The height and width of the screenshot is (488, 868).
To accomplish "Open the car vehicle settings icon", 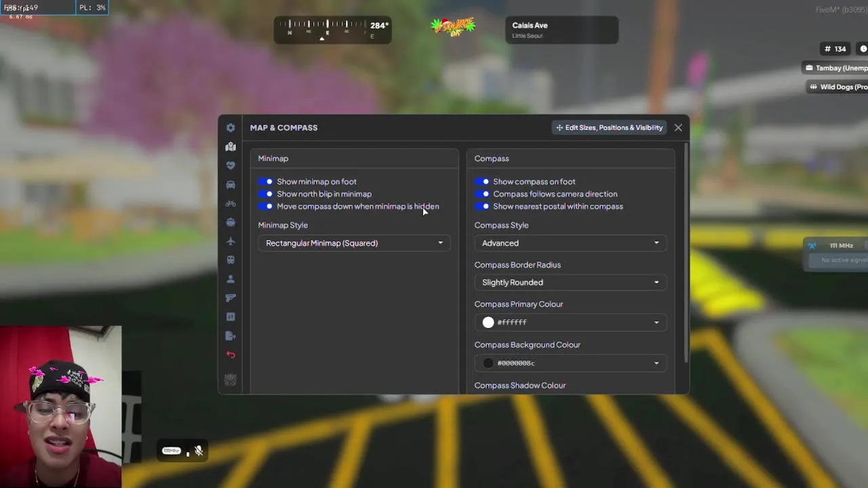I will click(231, 184).
